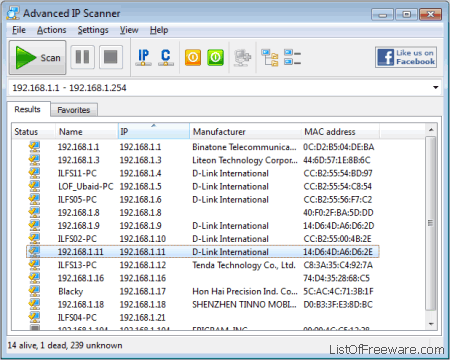This screenshot has height=360, width=450.
Task: Open the File menu
Action: pyautogui.click(x=19, y=30)
